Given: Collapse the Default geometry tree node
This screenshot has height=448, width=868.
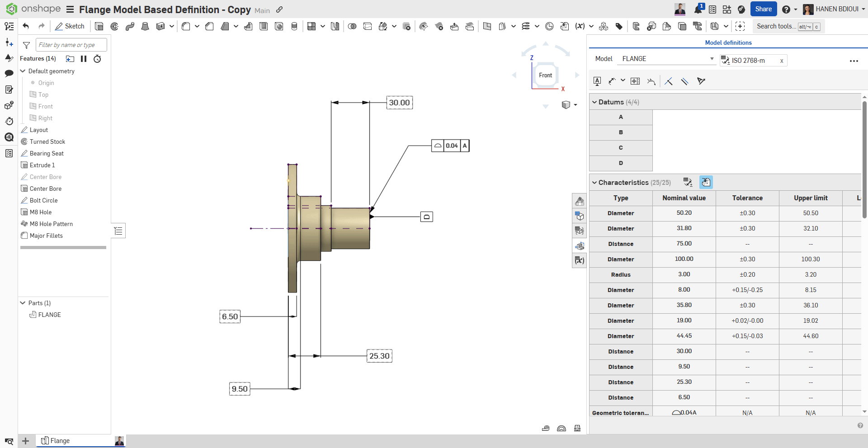Looking at the screenshot, I should [23, 71].
